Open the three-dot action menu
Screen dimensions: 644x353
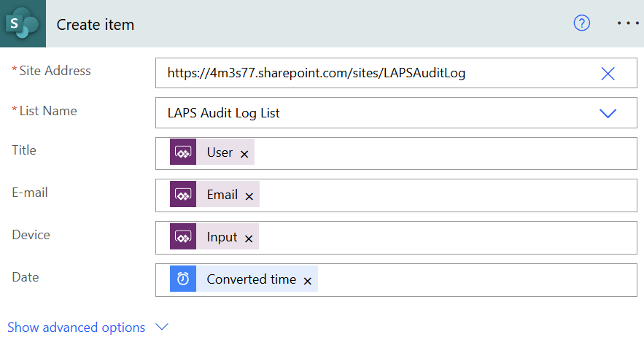pos(626,23)
